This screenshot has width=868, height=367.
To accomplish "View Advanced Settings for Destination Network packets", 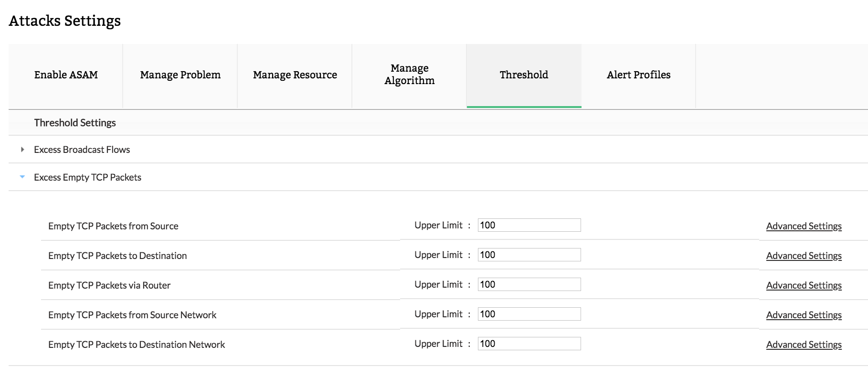I will point(804,345).
